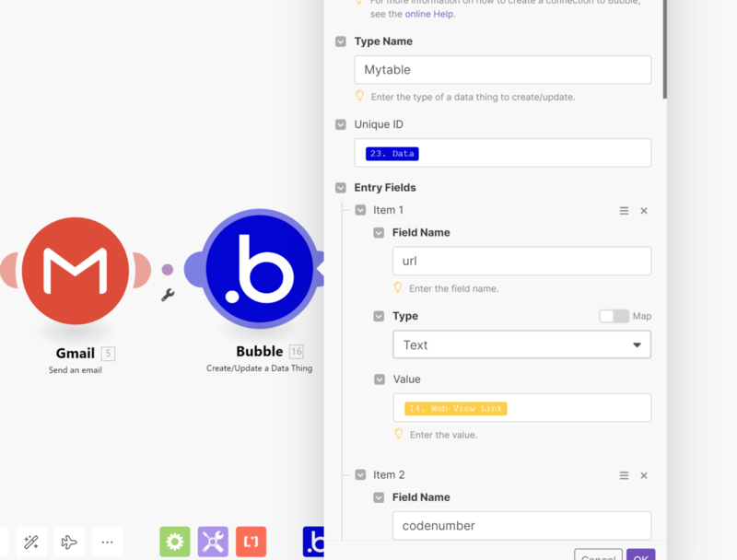Click the airplane explain flow icon
The width and height of the screenshot is (737, 560).
pyautogui.click(x=69, y=542)
